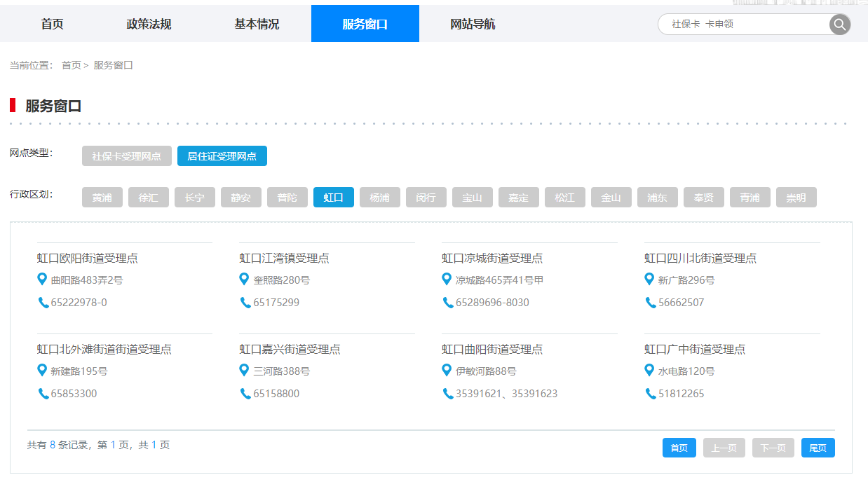This screenshot has width=868, height=496.
Task: Click location pin beside 曲阳路483弄2号
Action: [x=42, y=280]
